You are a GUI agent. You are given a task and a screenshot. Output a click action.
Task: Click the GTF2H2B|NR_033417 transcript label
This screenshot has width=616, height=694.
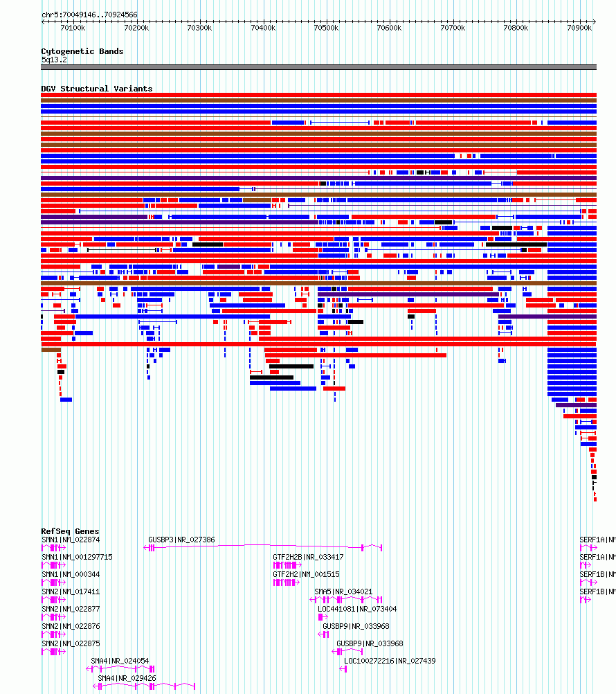pyautogui.click(x=308, y=558)
